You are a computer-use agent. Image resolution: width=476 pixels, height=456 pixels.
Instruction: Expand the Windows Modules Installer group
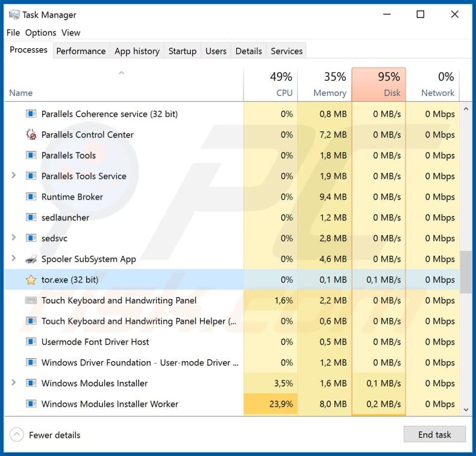point(13,382)
